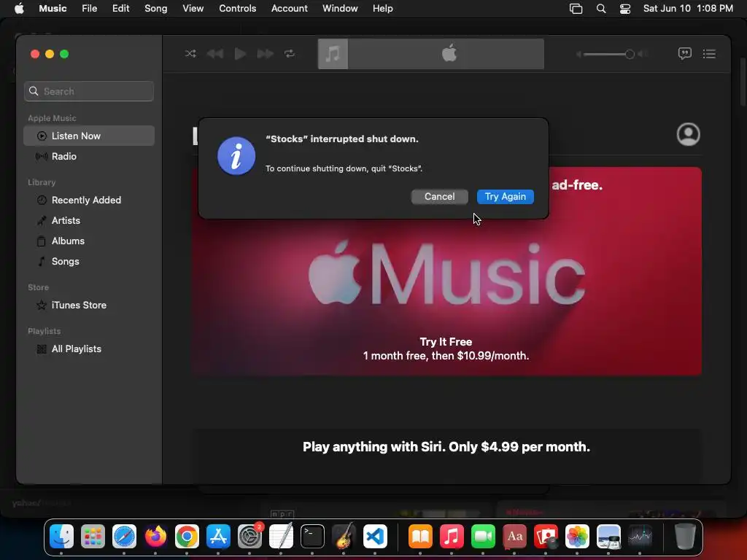Click the date and time in menu bar
The height and width of the screenshot is (560, 747).
pos(688,9)
